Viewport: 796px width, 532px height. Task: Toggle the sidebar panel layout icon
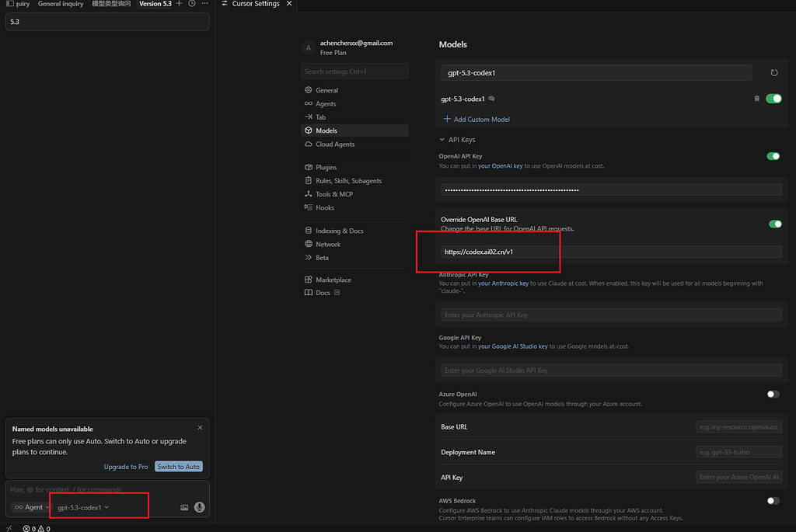[x=9, y=4]
